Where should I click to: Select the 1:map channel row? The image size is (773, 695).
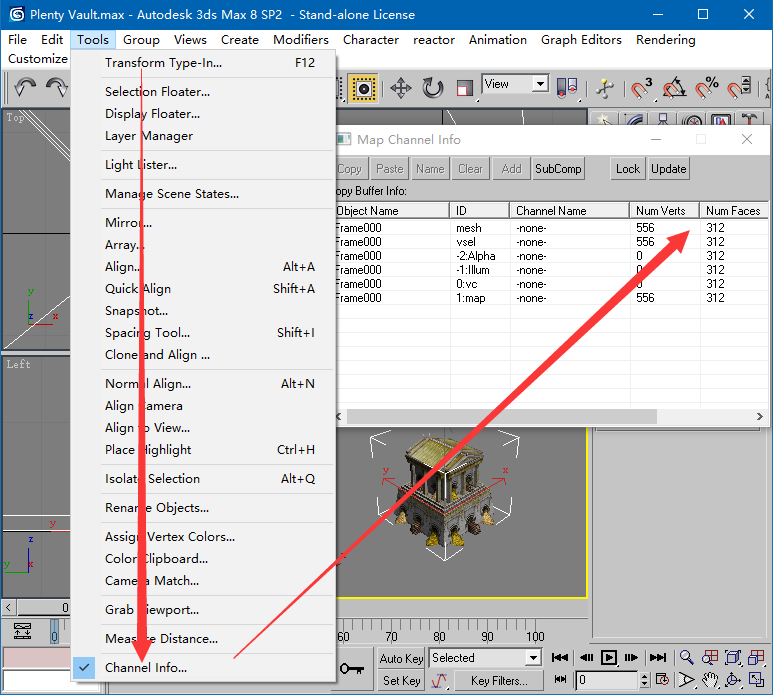551,298
